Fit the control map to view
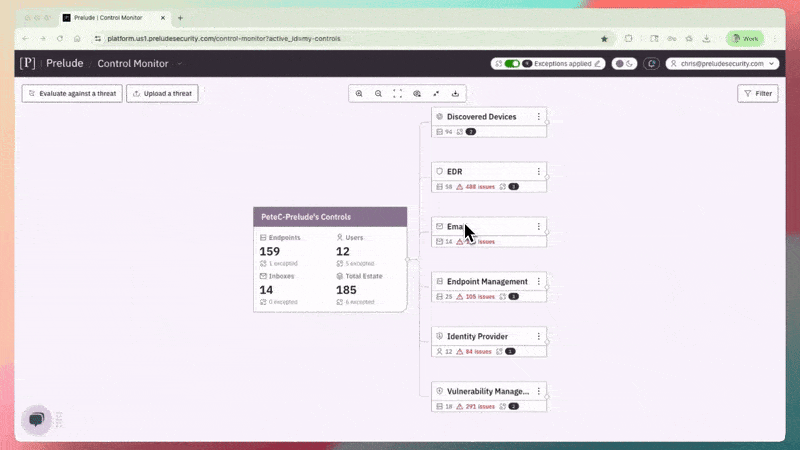 click(x=397, y=94)
